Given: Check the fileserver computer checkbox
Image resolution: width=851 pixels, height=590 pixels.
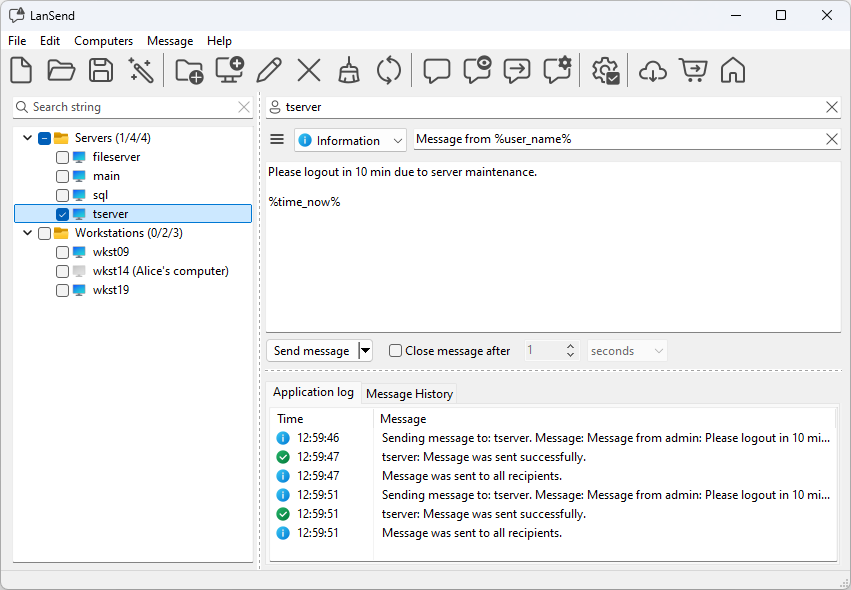Looking at the screenshot, I should [63, 157].
